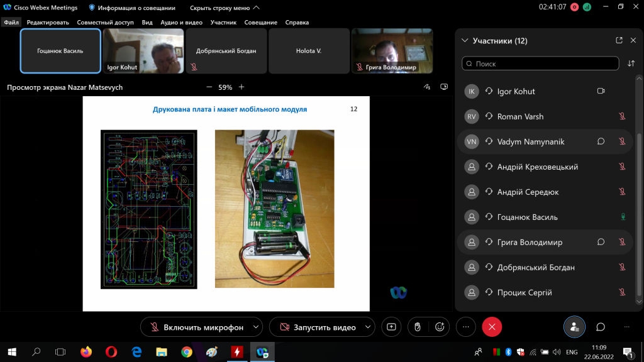Open the reactions smiley icon
Screen dimensions: 644x362
(440, 327)
